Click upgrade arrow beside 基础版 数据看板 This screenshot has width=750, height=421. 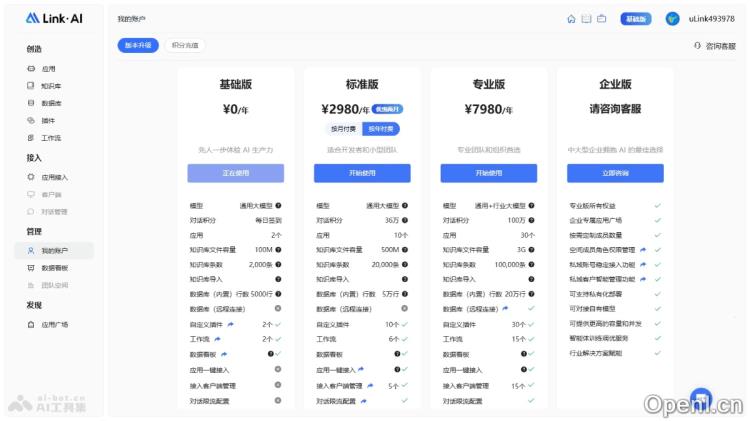[224, 355]
